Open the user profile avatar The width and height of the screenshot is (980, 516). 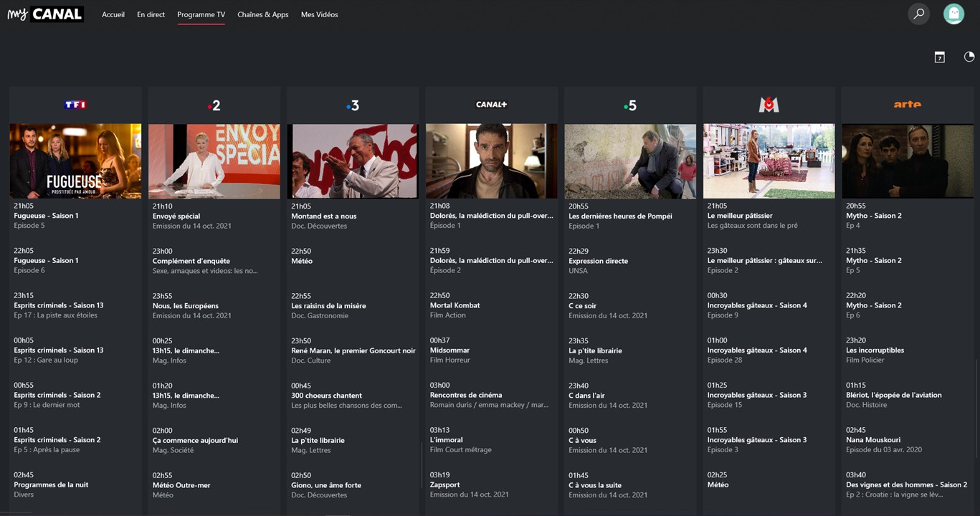tap(953, 14)
